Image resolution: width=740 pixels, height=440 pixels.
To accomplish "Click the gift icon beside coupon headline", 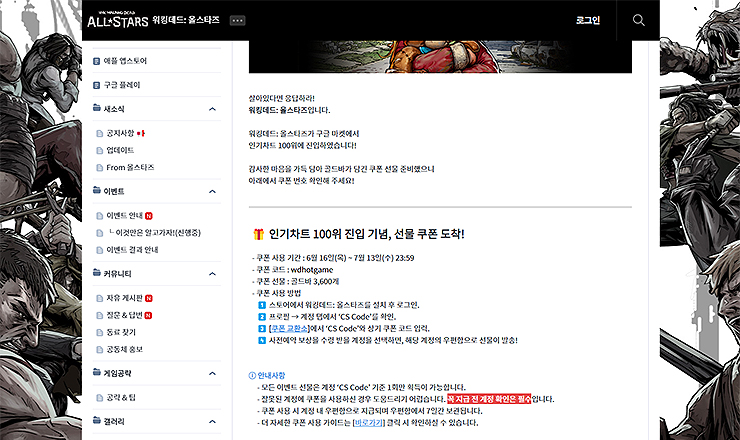I will point(258,234).
